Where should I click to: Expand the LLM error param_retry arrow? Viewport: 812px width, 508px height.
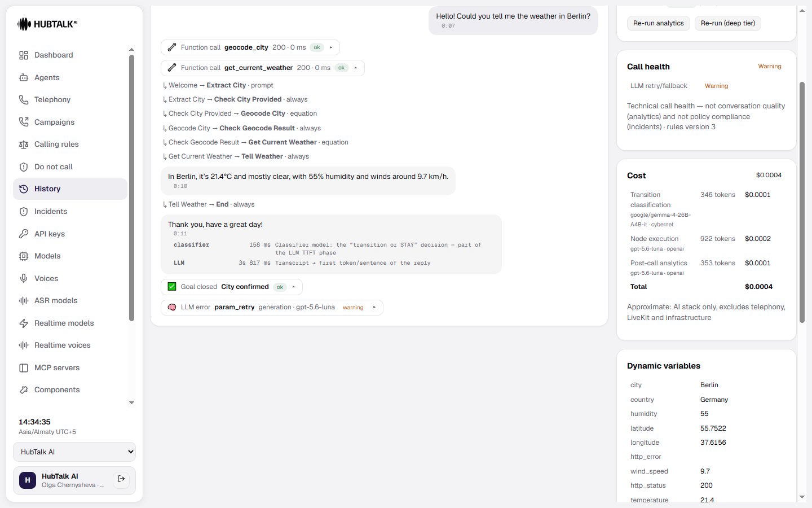pyautogui.click(x=374, y=308)
